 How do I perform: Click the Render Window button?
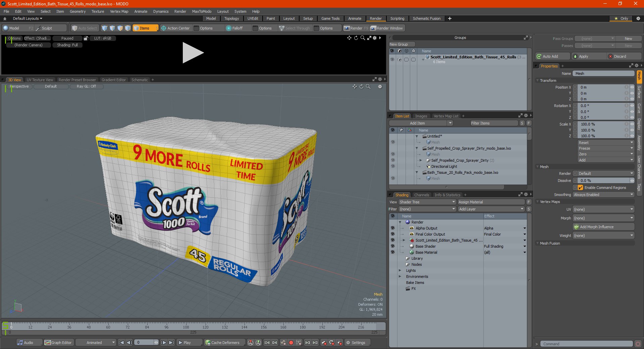pyautogui.click(x=387, y=28)
